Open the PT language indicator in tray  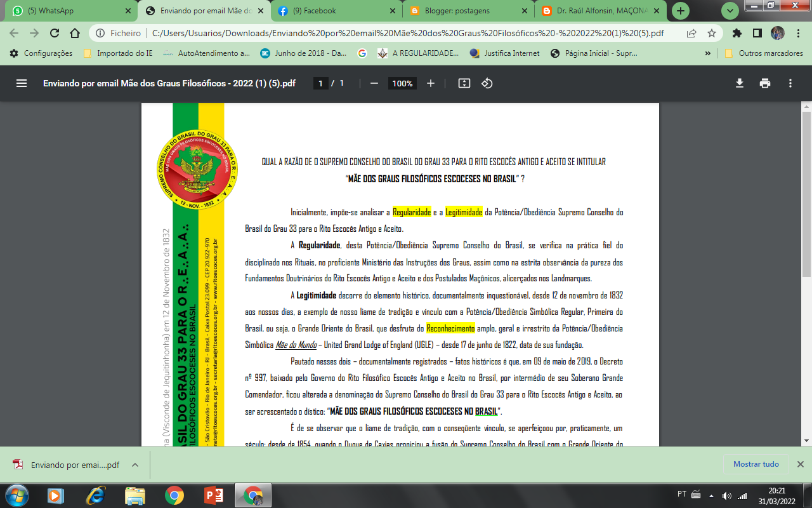[x=682, y=494]
